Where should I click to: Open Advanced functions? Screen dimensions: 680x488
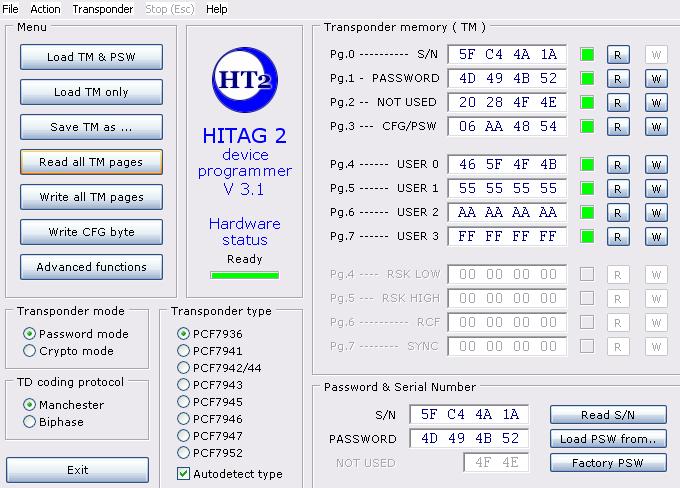91,267
